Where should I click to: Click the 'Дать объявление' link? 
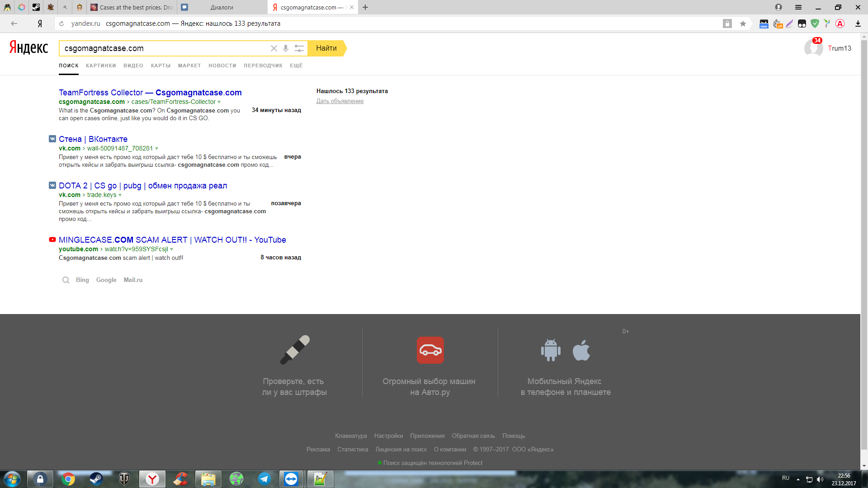click(340, 101)
